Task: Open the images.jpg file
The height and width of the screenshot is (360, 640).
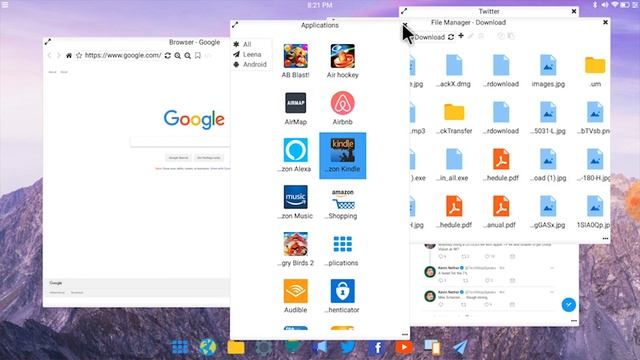Action: tap(548, 71)
